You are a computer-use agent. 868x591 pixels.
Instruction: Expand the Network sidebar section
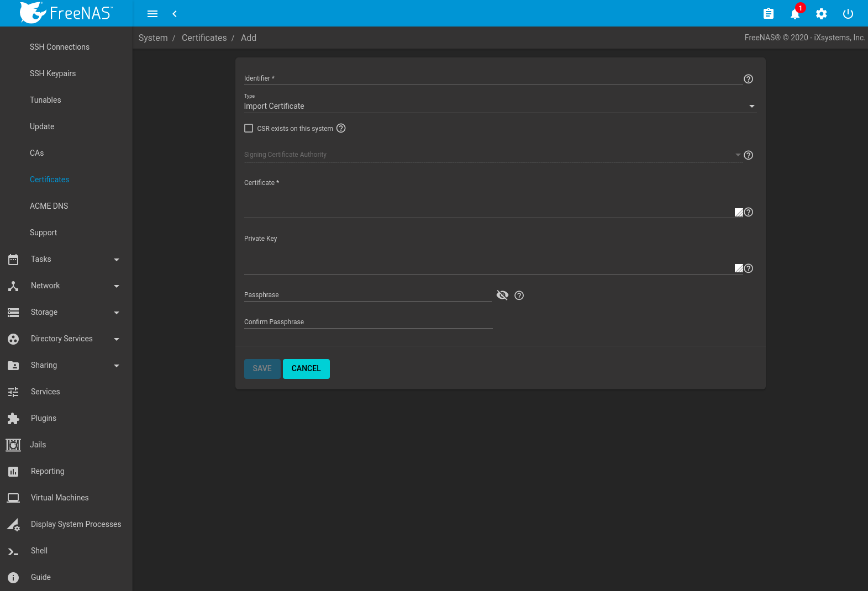(64, 286)
